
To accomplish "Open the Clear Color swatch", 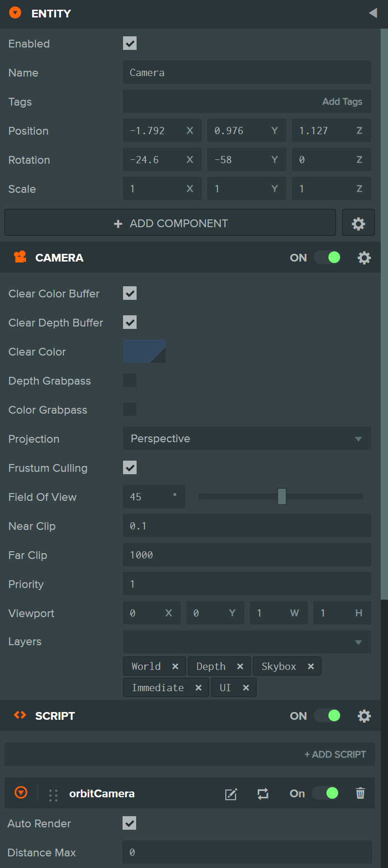I will pos(144,352).
